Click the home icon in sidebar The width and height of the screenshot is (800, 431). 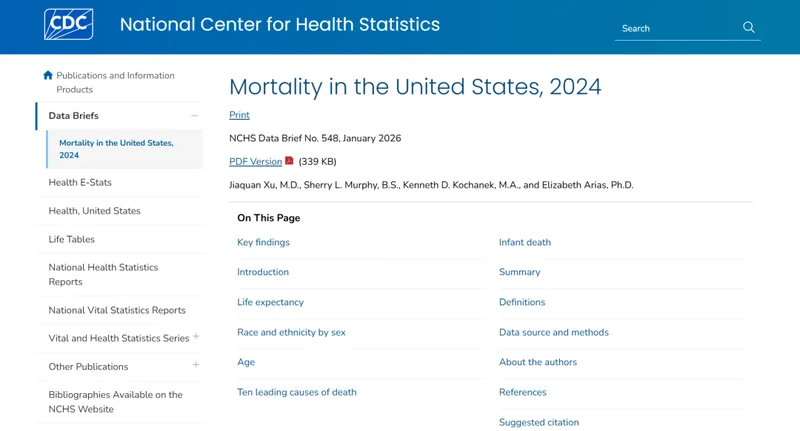[48, 75]
